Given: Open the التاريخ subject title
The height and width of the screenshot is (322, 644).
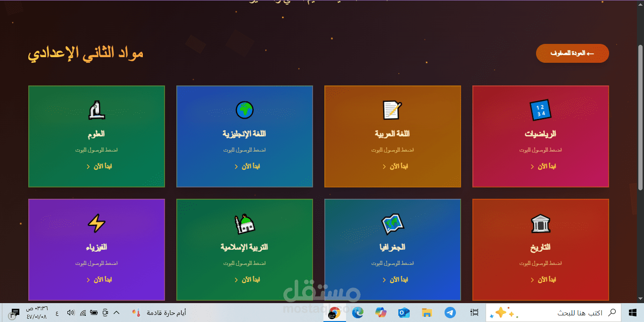Looking at the screenshot, I should pyautogui.click(x=540, y=247).
